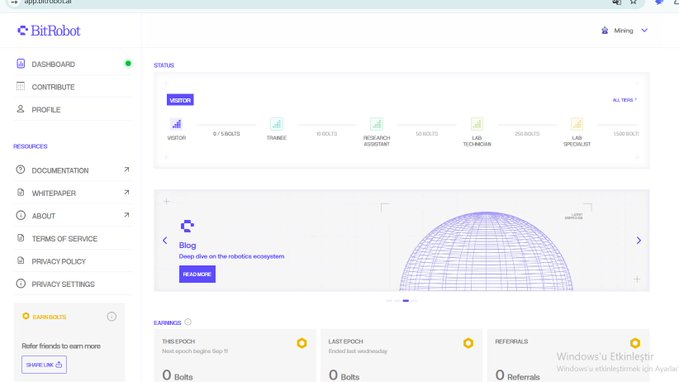
Task: Bookmark this page with the star icon
Action: [634, 2]
